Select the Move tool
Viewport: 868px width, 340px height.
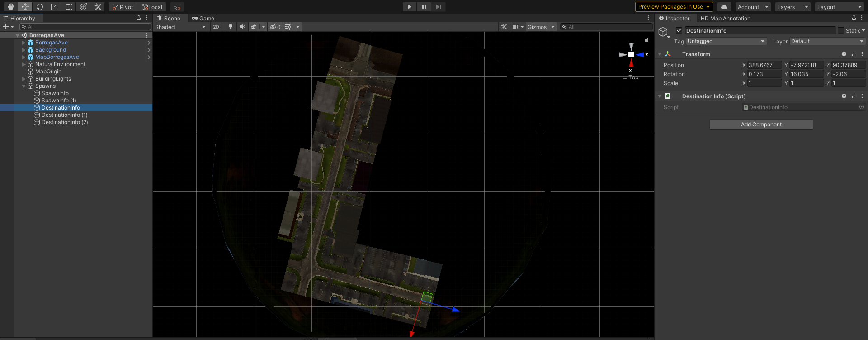pos(25,7)
